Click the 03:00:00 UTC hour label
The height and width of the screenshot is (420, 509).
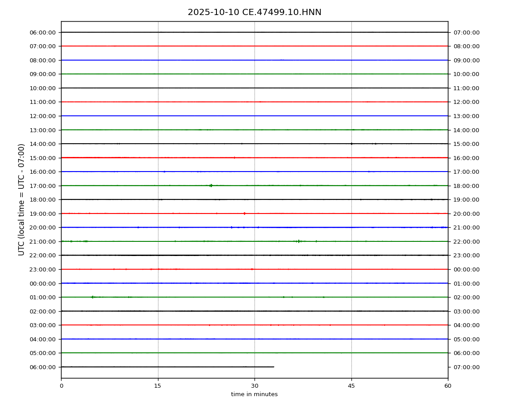[43, 325]
